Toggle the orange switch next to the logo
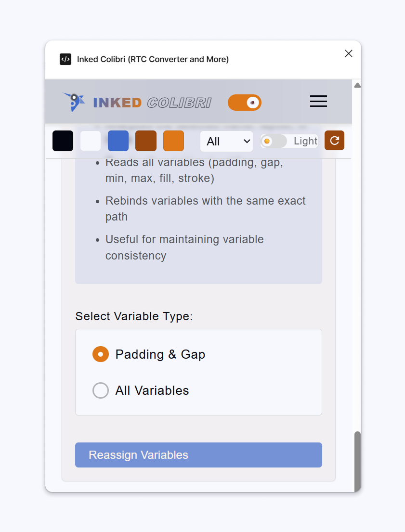Screen dimensions: 405x532 pos(244,103)
